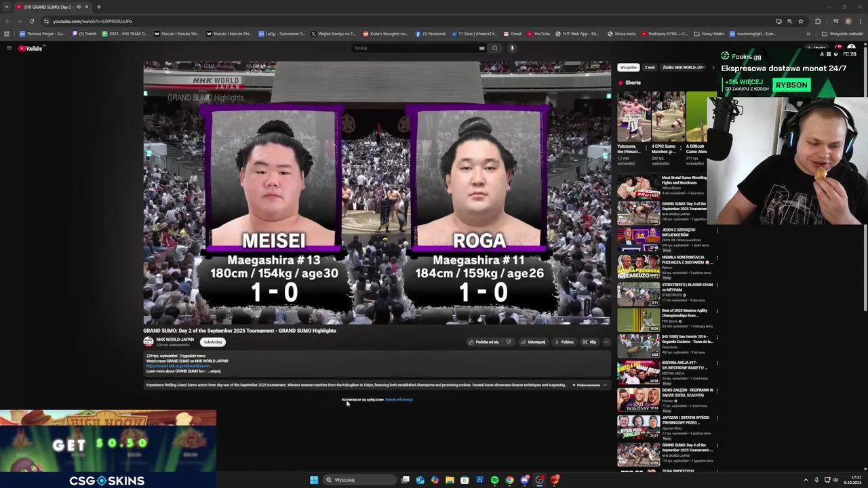Select the Wszystkie filter chip
This screenshot has width=868, height=488.
tap(628, 68)
